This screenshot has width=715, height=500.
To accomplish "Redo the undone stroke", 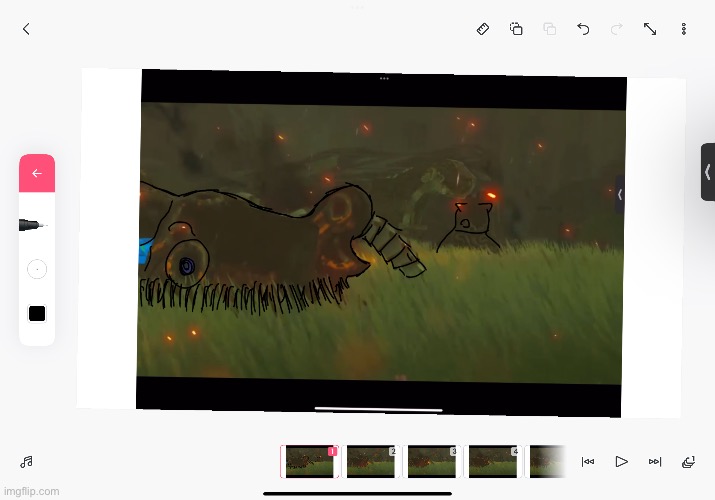I will coord(617,29).
